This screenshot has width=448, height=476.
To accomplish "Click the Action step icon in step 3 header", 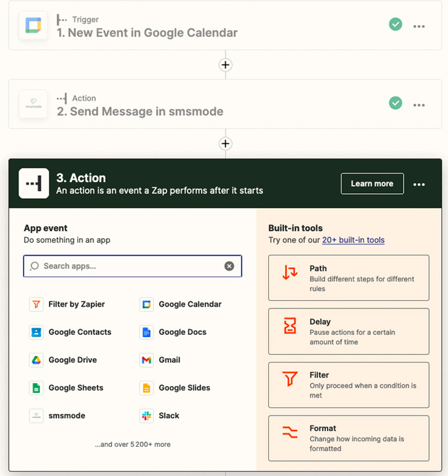I will tap(34, 183).
